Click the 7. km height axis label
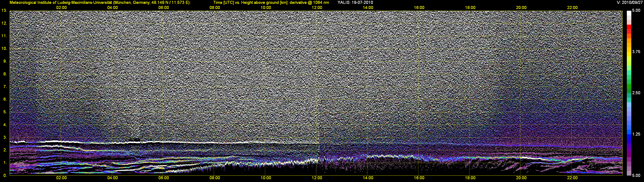The width and height of the screenshot is (644, 182). (5, 87)
